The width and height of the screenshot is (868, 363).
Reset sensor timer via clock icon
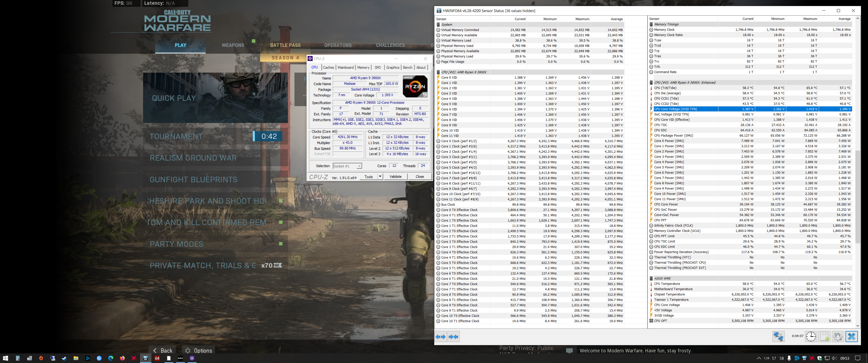pos(811,336)
